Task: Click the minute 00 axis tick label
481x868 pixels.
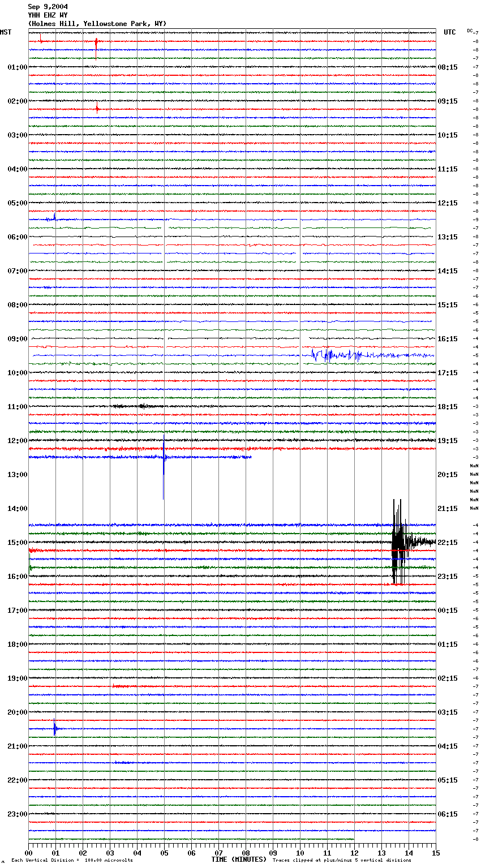Action: pyautogui.click(x=29, y=853)
